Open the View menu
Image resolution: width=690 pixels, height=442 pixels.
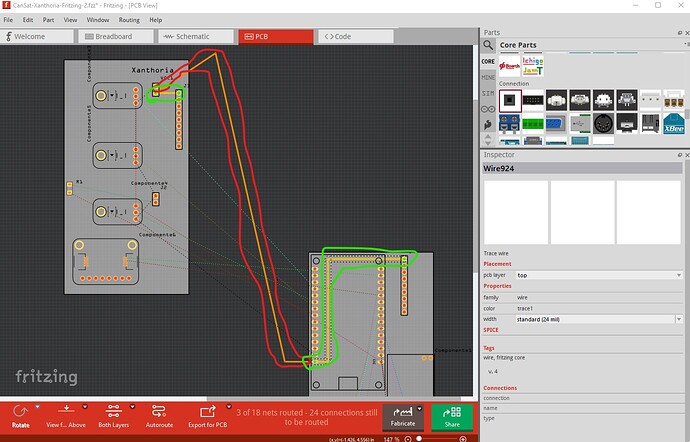70,20
